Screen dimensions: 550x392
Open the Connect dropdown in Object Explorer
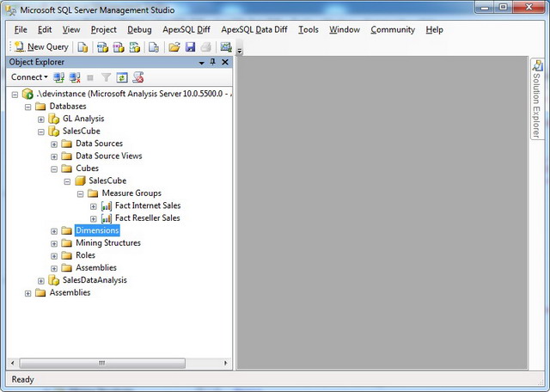click(x=29, y=77)
